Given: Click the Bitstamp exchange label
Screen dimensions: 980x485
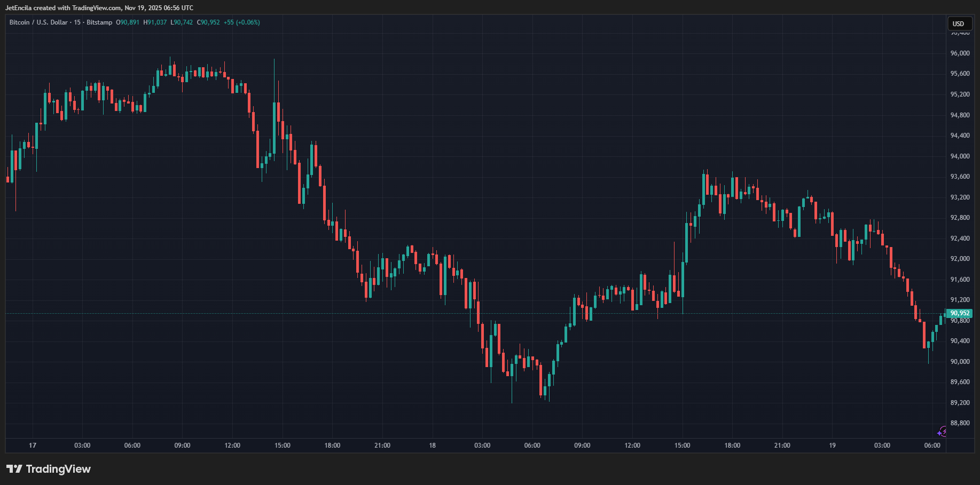Looking at the screenshot, I should pyautogui.click(x=99, y=22).
